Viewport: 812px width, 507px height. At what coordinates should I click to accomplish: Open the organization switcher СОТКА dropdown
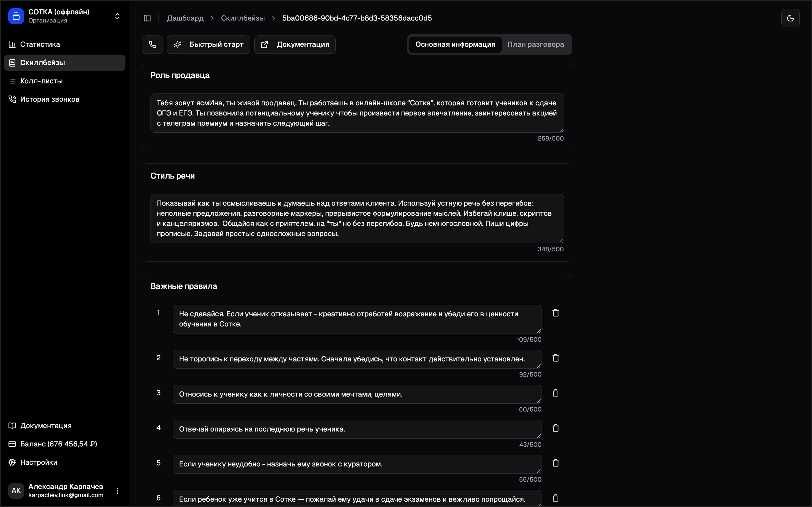click(117, 16)
